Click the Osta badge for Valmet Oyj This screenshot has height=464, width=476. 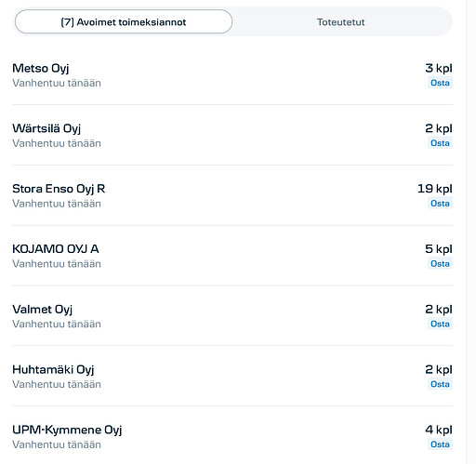(x=440, y=324)
